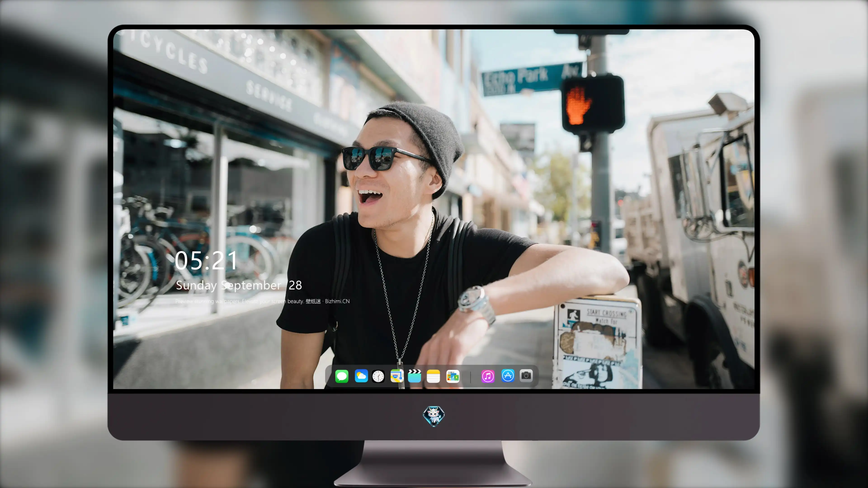Open the Clock app in the dock
Screen dimensions: 868x488
(x=378, y=376)
